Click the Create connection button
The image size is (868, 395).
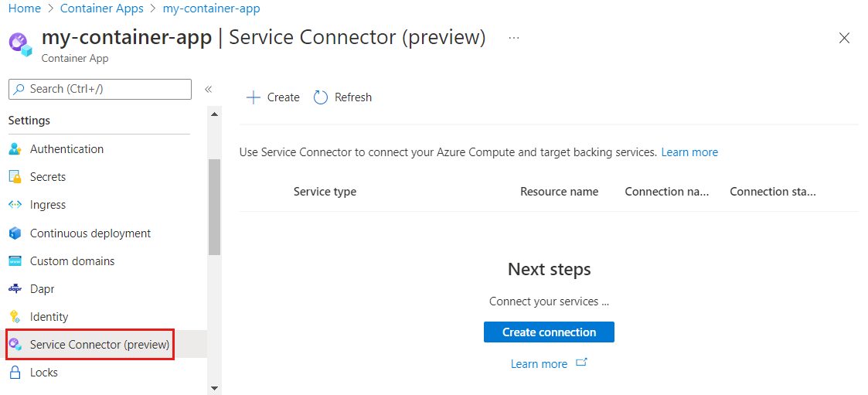point(549,332)
